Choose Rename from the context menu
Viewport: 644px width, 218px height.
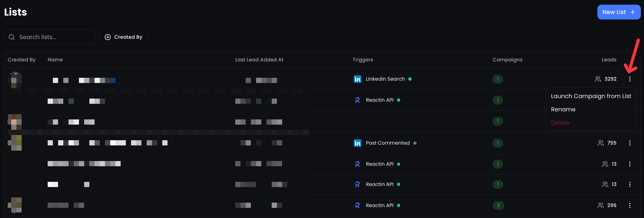click(x=563, y=110)
